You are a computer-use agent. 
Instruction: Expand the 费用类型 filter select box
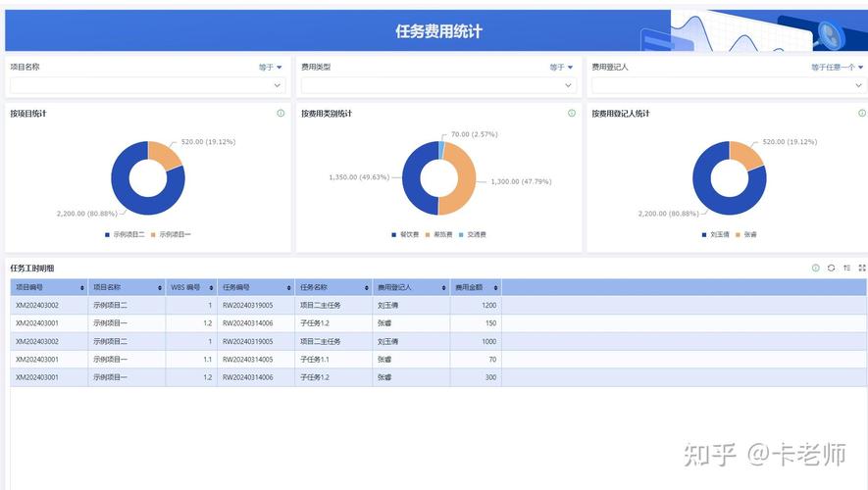pos(438,85)
